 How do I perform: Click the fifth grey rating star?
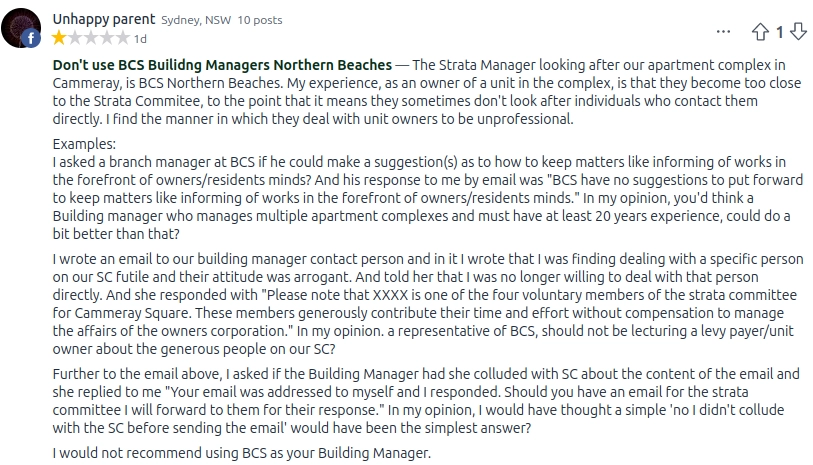(122, 38)
